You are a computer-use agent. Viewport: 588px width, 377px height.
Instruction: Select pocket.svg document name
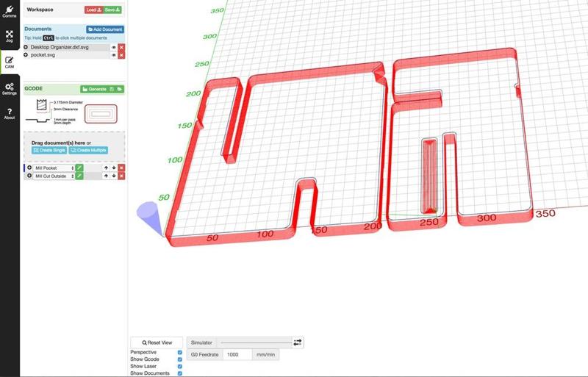click(x=43, y=55)
